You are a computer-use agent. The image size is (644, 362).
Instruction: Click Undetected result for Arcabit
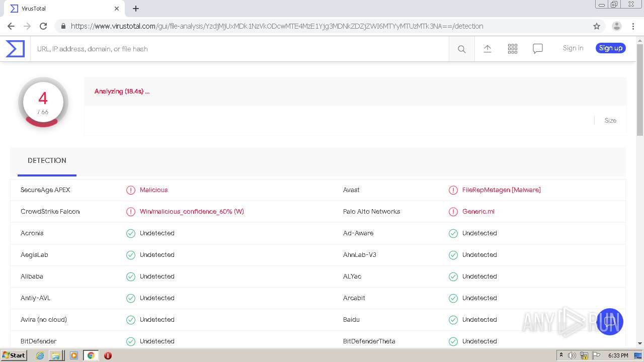(479, 298)
